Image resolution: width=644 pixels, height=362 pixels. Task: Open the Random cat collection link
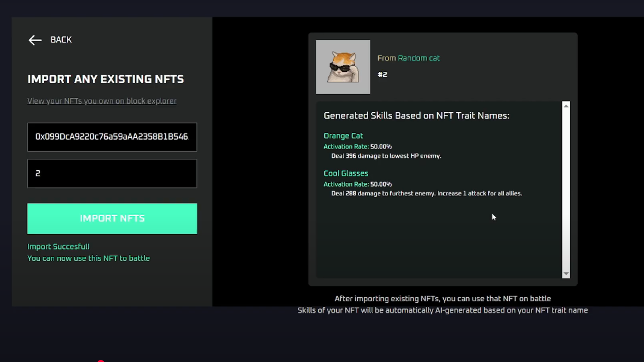coord(419,58)
